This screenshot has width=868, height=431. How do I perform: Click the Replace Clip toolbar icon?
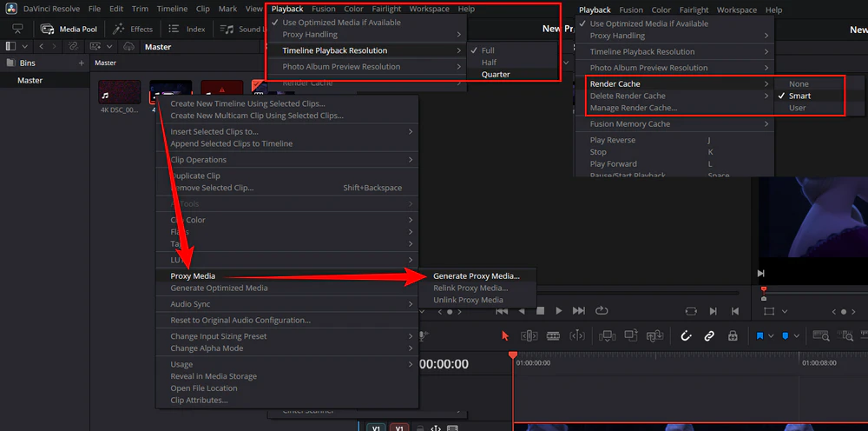point(654,335)
